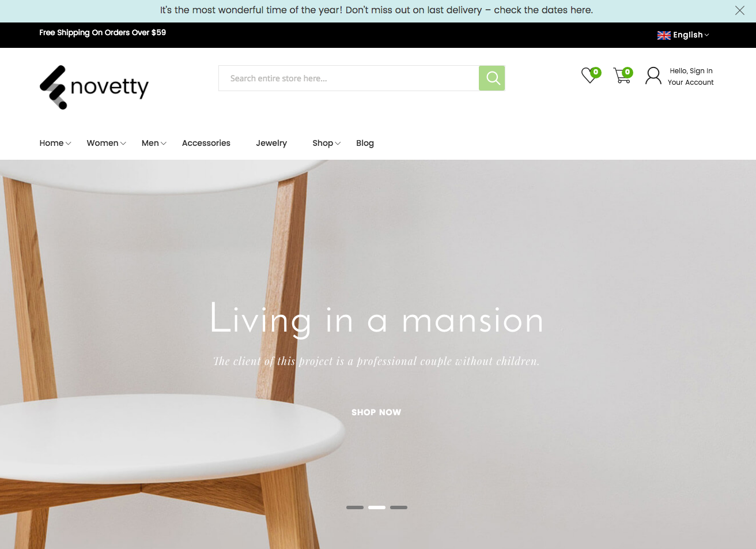Click the green search magnifier button
The width and height of the screenshot is (756, 549).
coord(492,78)
